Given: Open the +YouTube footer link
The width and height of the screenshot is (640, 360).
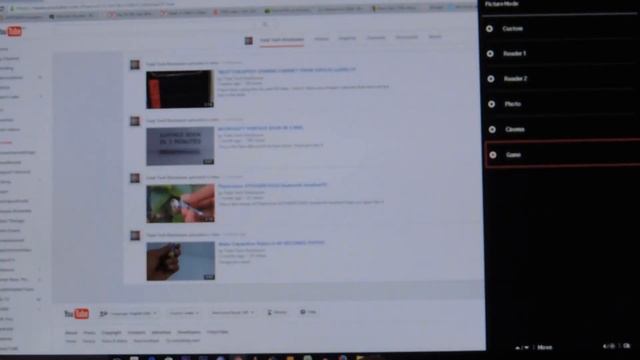Looking at the screenshot, I should click(x=218, y=332).
